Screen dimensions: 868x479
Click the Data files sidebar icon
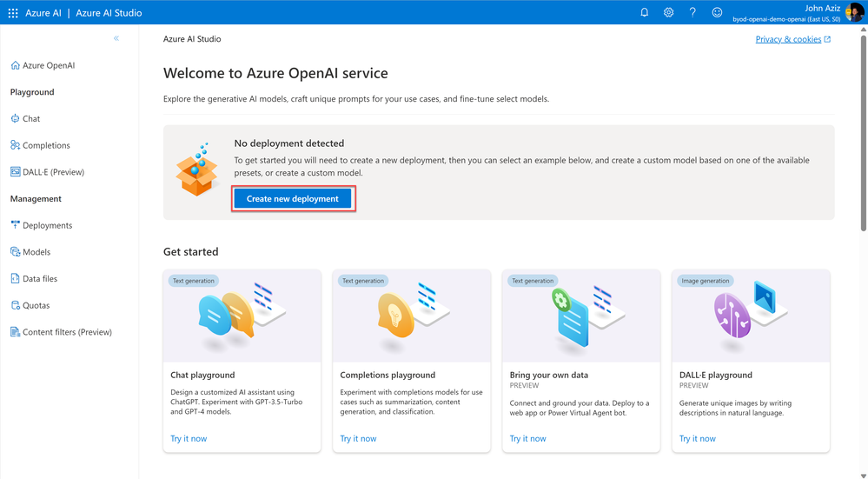pos(15,278)
